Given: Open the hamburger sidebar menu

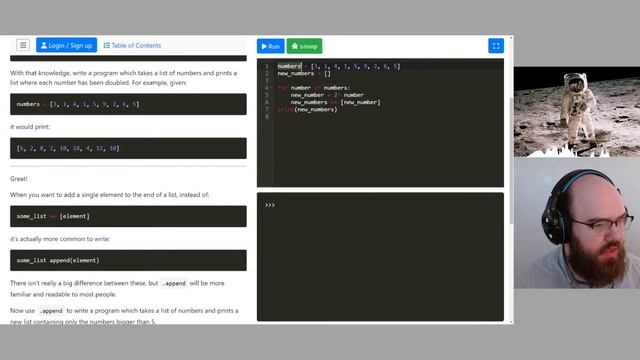Looking at the screenshot, I should [23, 45].
